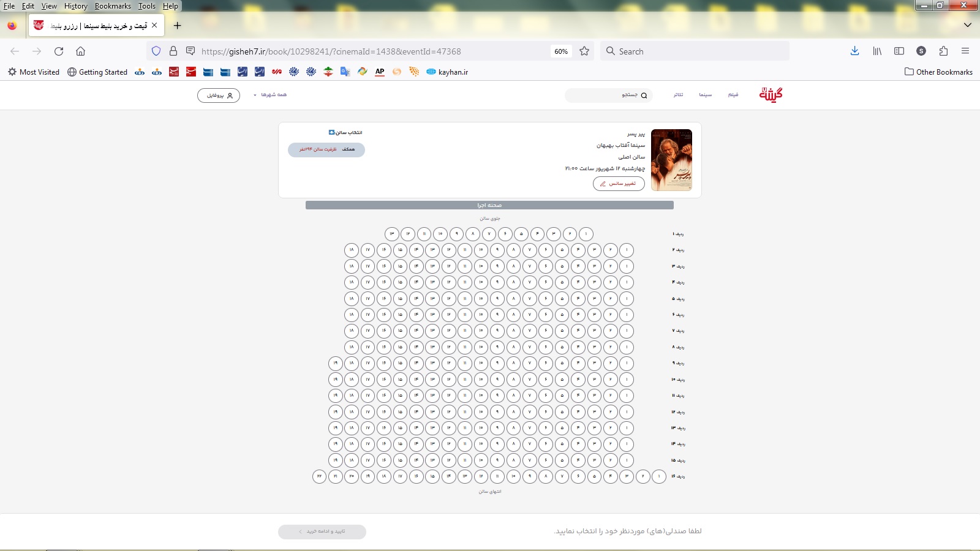Select seat 19 in row 9
The width and height of the screenshot is (980, 551).
[x=336, y=363]
